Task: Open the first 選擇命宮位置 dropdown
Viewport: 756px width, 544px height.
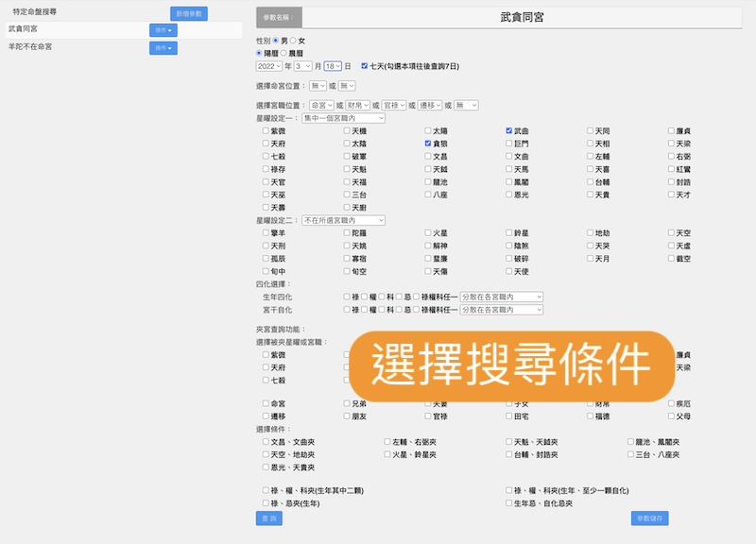Action: point(318,86)
